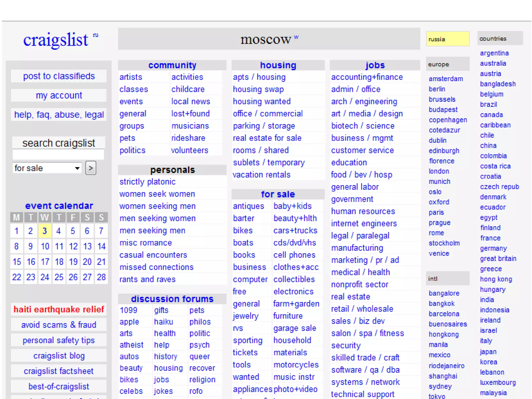Screen dimensions: 532x399
Task: Open 'my account' link
Action: coord(59,95)
